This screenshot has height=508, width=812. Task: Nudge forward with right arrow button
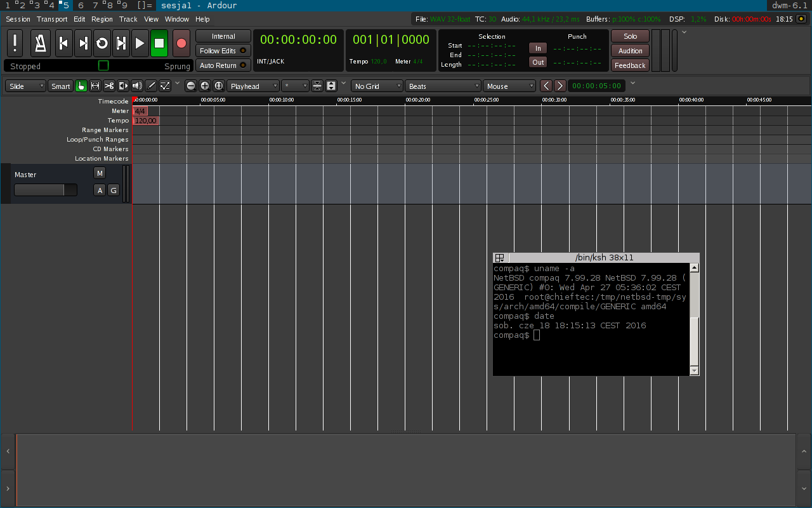point(560,86)
